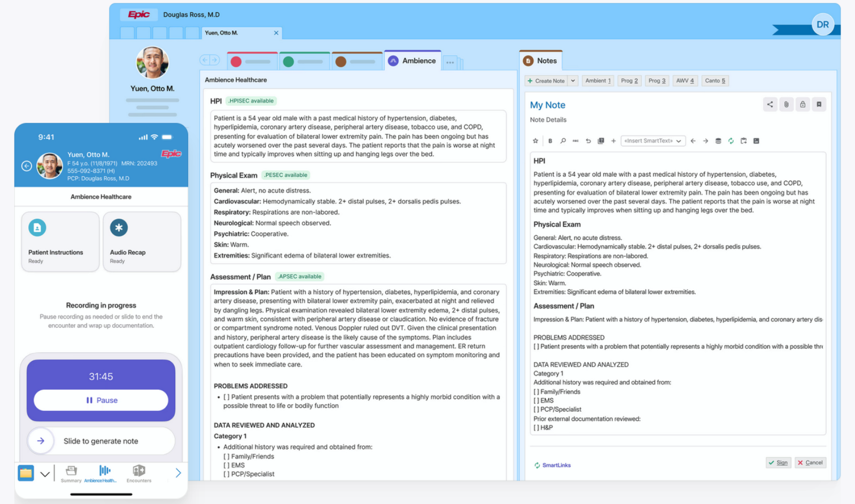
Task: Choose the Canto 5 note type
Action: [x=715, y=81]
